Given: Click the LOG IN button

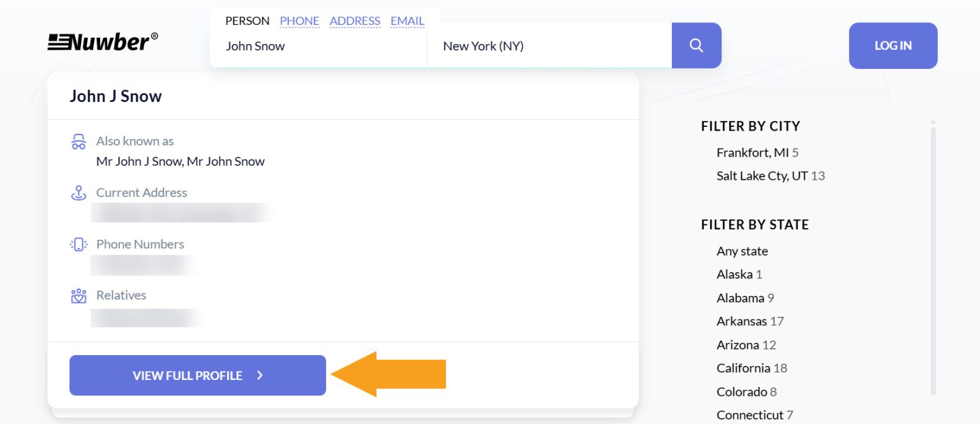Looking at the screenshot, I should coord(893,45).
